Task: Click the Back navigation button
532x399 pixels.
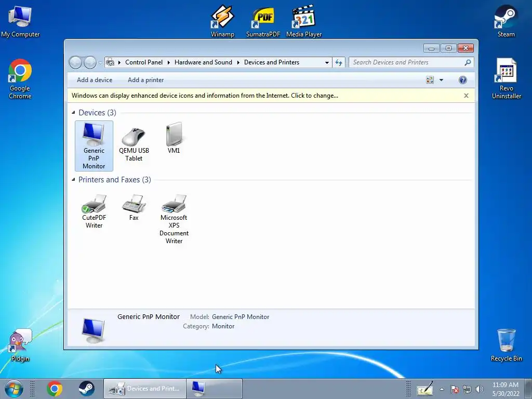Action: 75,62
